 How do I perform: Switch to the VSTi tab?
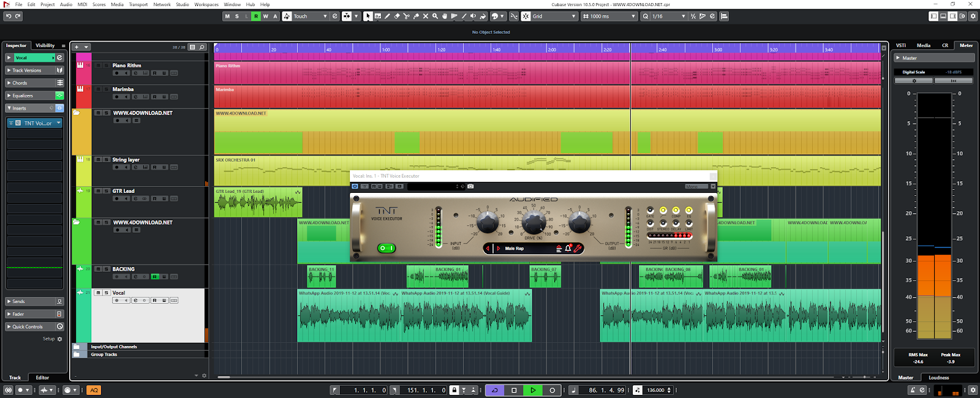(901, 45)
